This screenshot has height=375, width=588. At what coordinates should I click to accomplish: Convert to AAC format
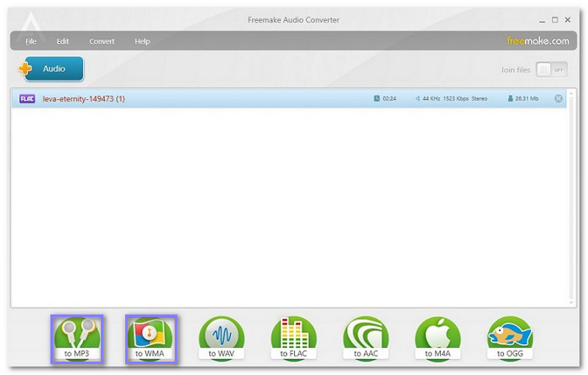click(365, 339)
